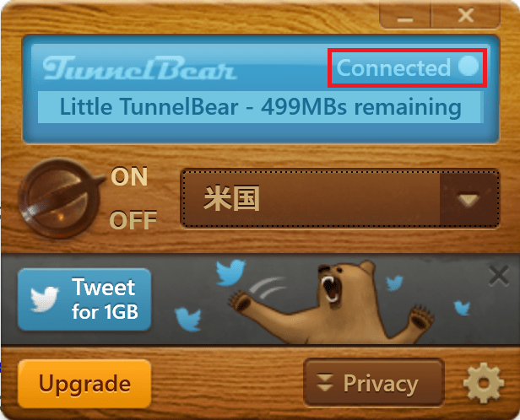Turn the VPN knob switch
The height and width of the screenshot is (420, 520).
(59, 198)
